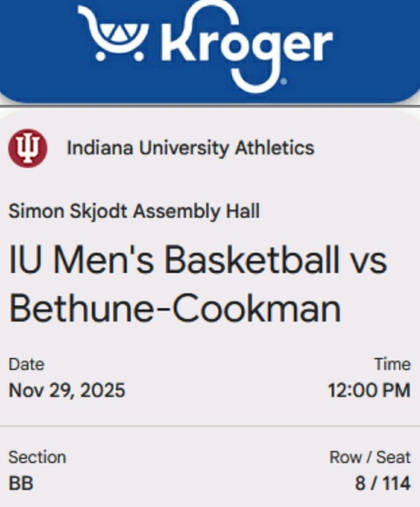The height and width of the screenshot is (507, 420).
Task: Click the Indiana University trident logo
Action: 28,149
